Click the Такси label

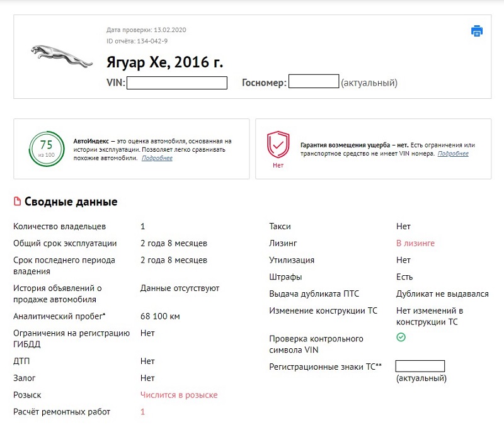coord(280,227)
